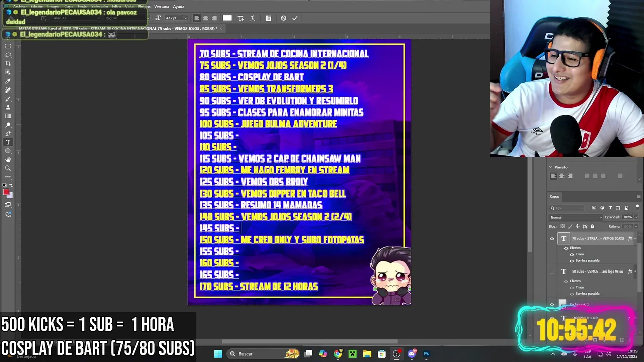Lock layer position icon
Image resolution: width=644 pixels, height=362 pixels.
(577, 226)
